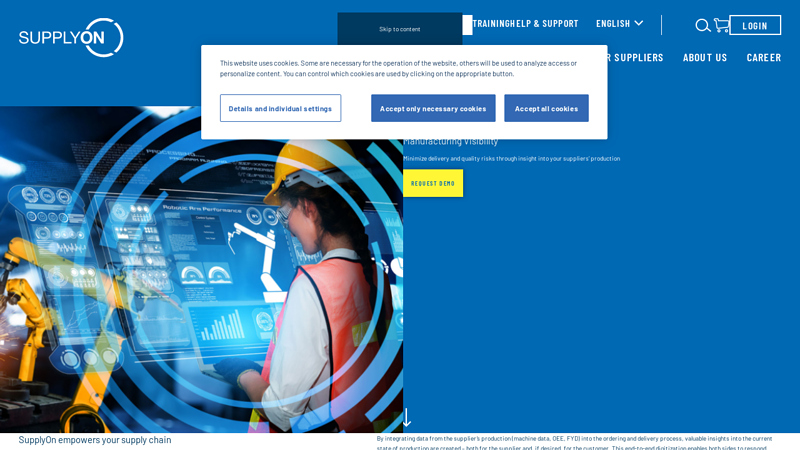
Task: Open the HELP & SUPPORT menu
Action: [x=544, y=23]
